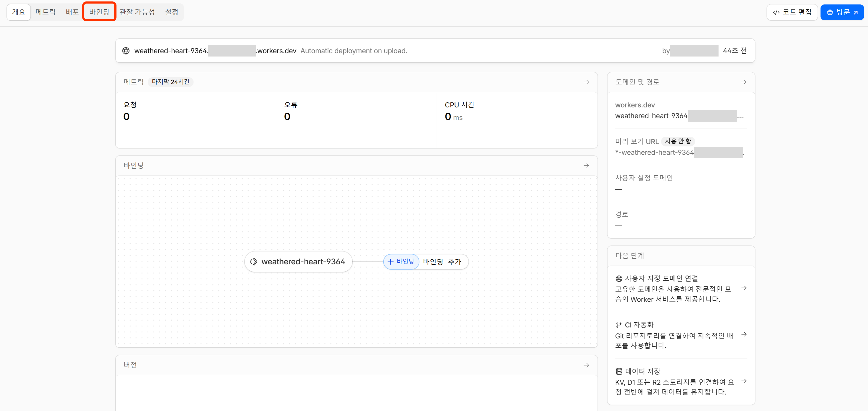Click the arrow next to CI 자동화
The height and width of the screenshot is (411, 868).
pyautogui.click(x=744, y=335)
